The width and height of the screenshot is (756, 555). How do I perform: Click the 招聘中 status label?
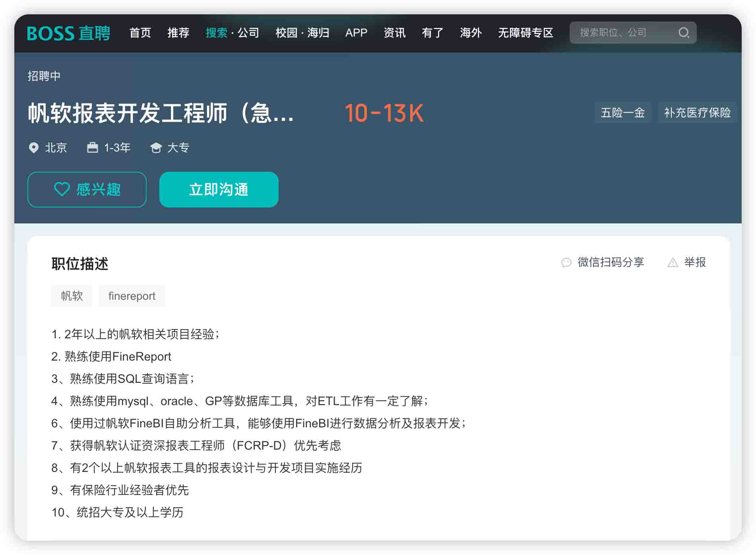tap(44, 76)
